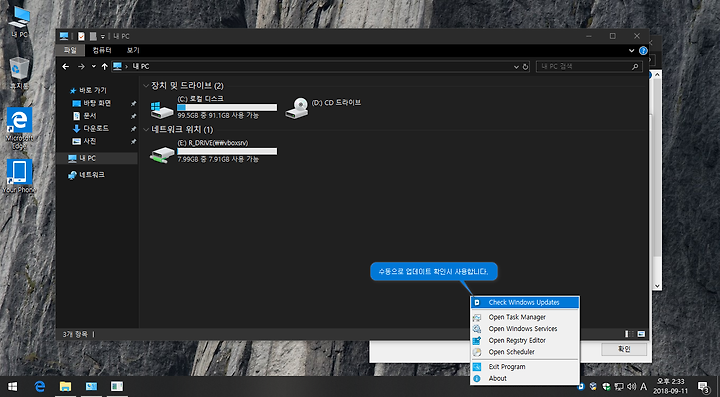Click the Properties icon in quick access toolbar

81,36
